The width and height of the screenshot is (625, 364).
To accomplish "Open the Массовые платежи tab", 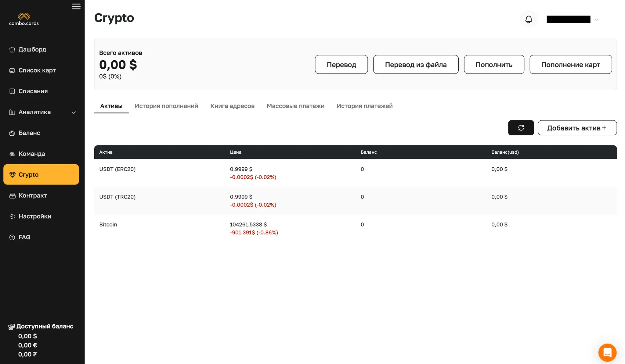I will [x=295, y=106].
